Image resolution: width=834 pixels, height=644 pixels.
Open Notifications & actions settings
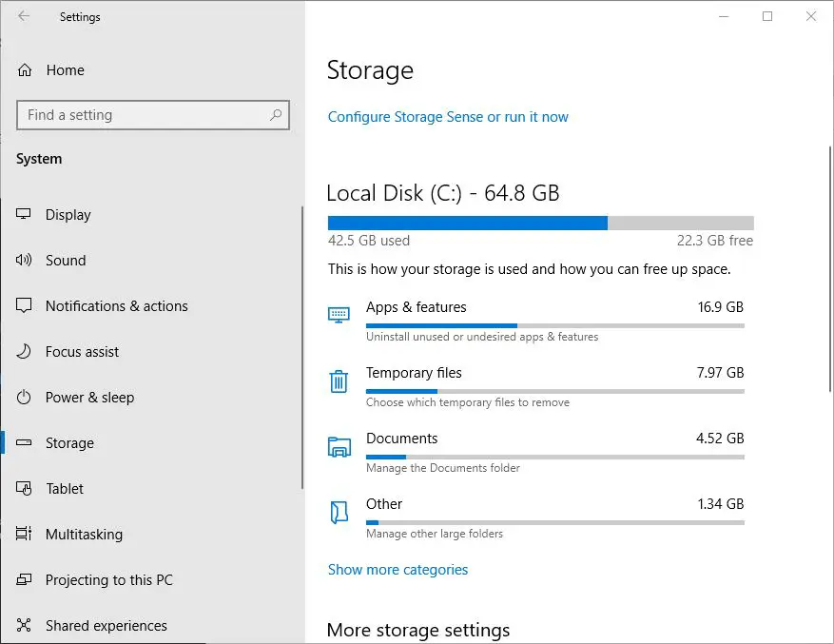[x=116, y=306]
